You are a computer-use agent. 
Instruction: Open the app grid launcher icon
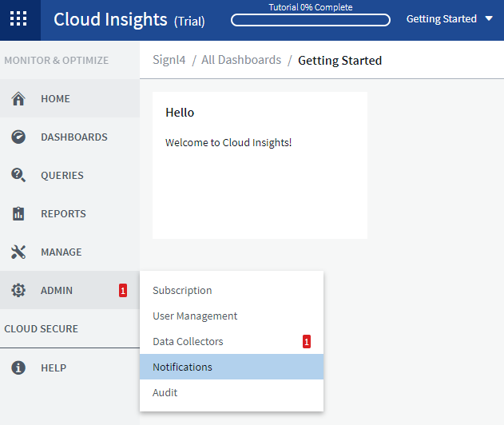[x=18, y=18]
